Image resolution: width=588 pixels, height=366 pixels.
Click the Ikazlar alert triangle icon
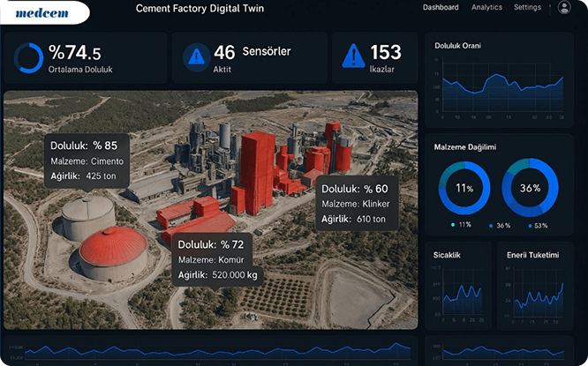coord(353,56)
